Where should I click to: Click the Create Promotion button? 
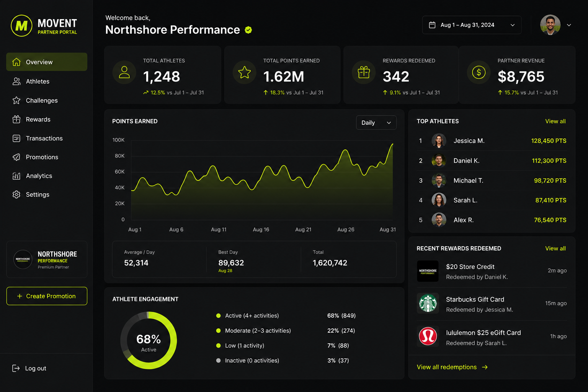pyautogui.click(x=47, y=296)
